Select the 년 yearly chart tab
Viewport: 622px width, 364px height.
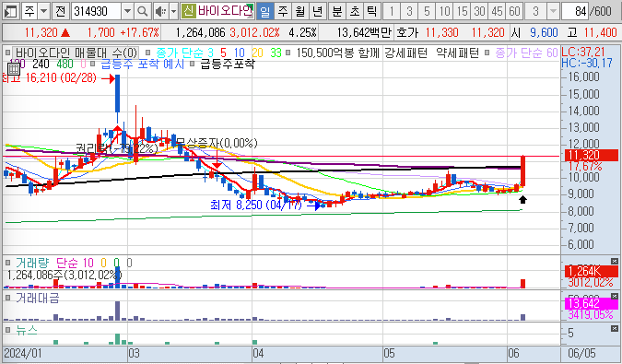click(317, 11)
